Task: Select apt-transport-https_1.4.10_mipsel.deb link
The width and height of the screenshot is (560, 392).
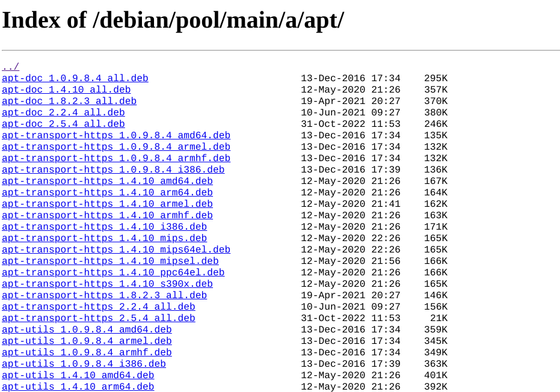Action: pos(110,261)
